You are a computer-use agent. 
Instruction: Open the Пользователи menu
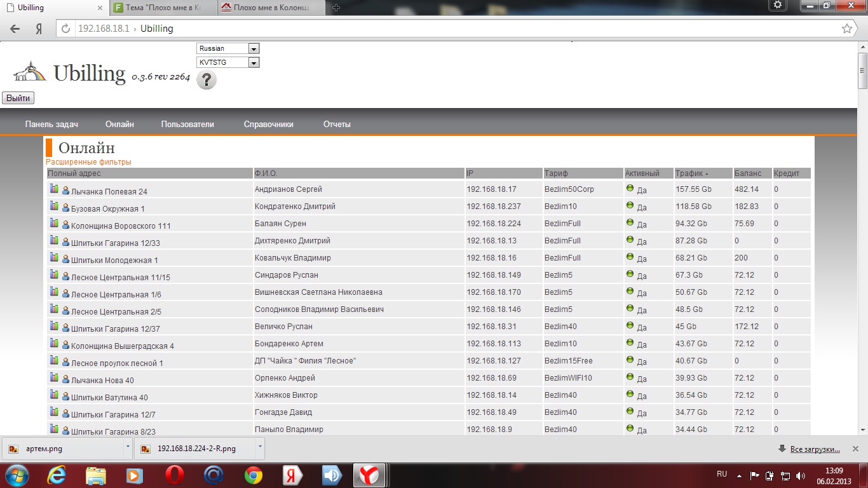(x=187, y=125)
